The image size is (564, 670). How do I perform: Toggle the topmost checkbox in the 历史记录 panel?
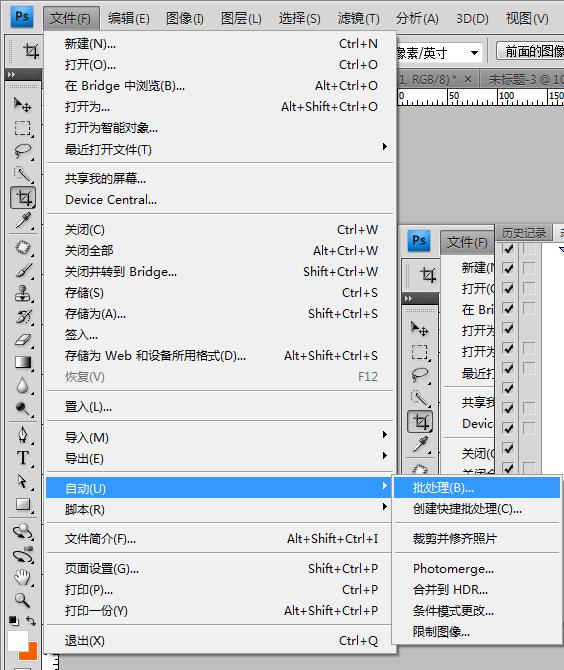pos(508,248)
